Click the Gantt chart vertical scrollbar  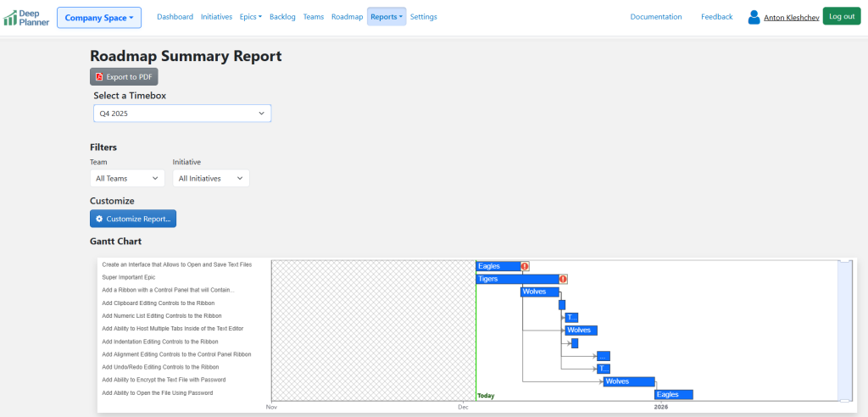pyautogui.click(x=843, y=331)
